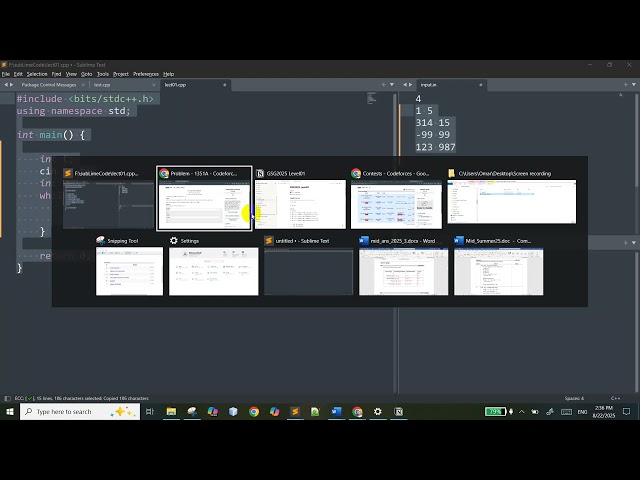
Task: Click the '-99 99' line in input.in
Action: [433, 135]
